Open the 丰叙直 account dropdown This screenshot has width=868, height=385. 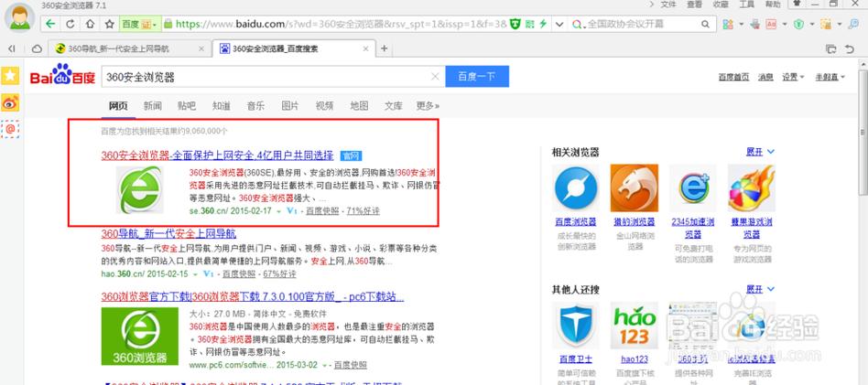coord(830,77)
